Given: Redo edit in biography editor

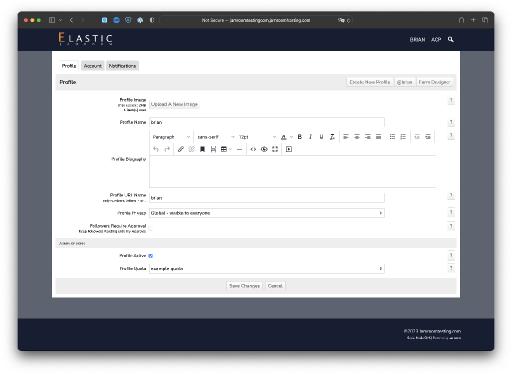Looking at the screenshot, I should point(167,149).
